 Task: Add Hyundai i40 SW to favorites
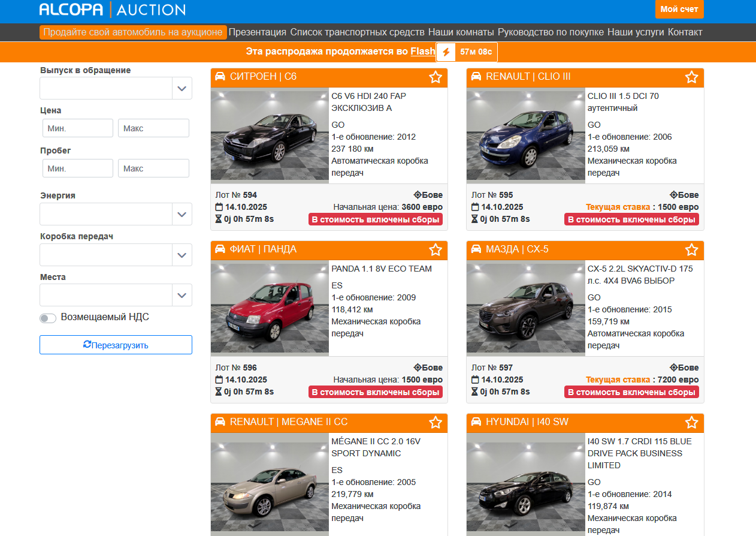coord(692,422)
